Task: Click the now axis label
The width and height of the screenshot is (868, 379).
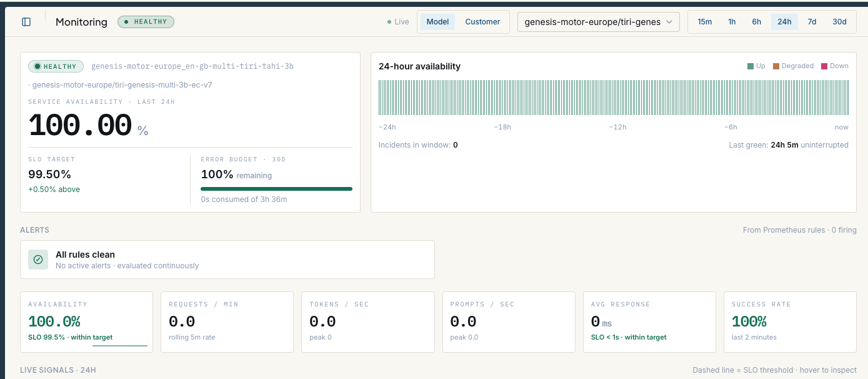Action: (x=842, y=127)
